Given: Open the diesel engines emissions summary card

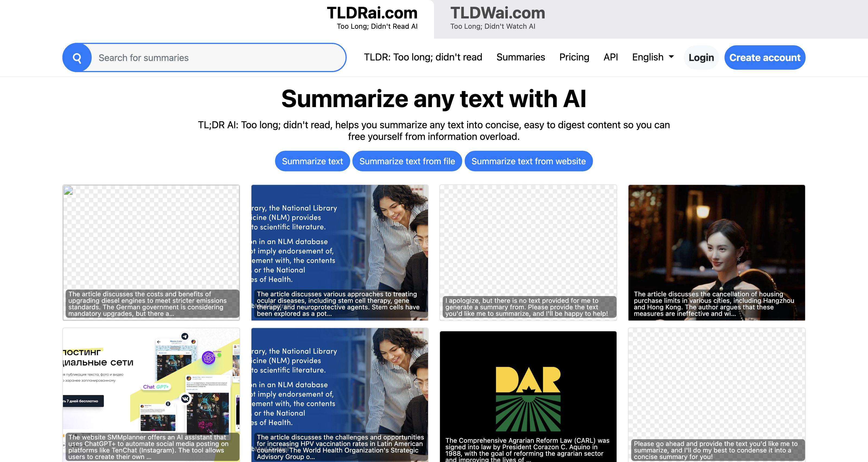Looking at the screenshot, I should coord(151,252).
